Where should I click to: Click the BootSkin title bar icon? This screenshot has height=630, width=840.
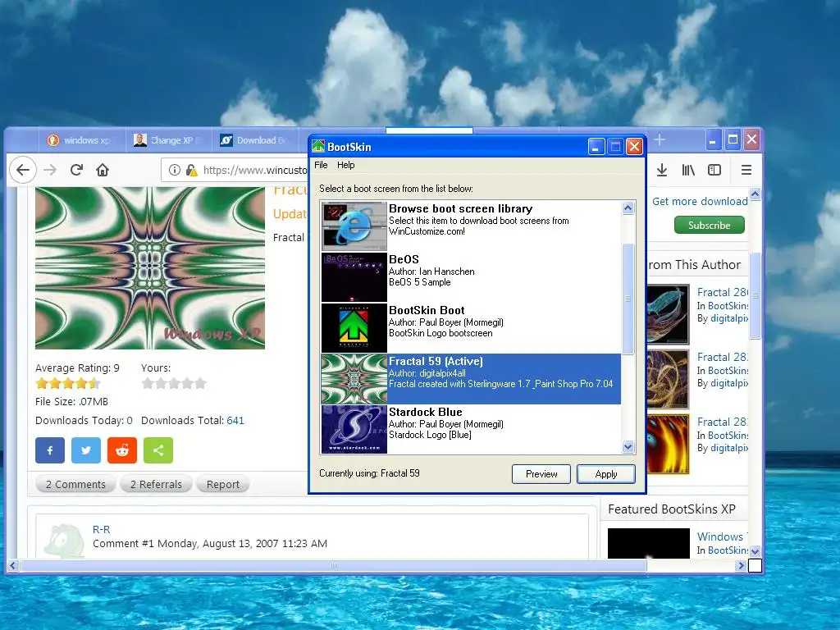click(x=318, y=146)
